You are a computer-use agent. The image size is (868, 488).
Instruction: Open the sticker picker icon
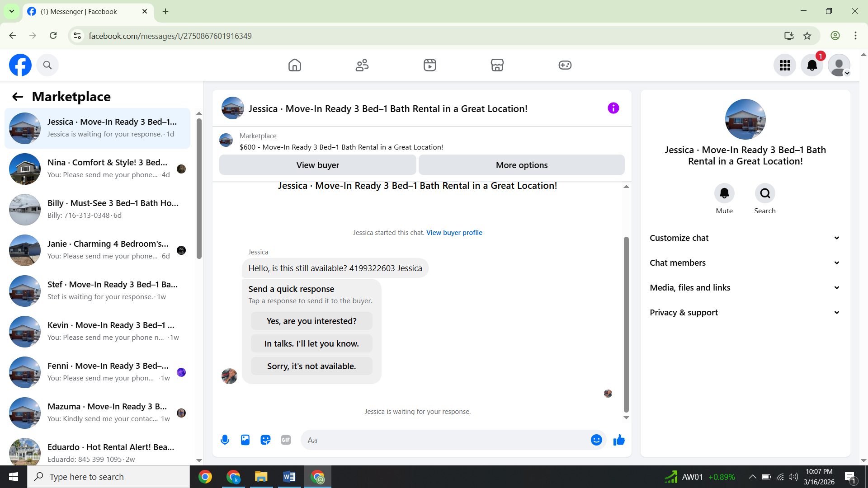(265, 440)
